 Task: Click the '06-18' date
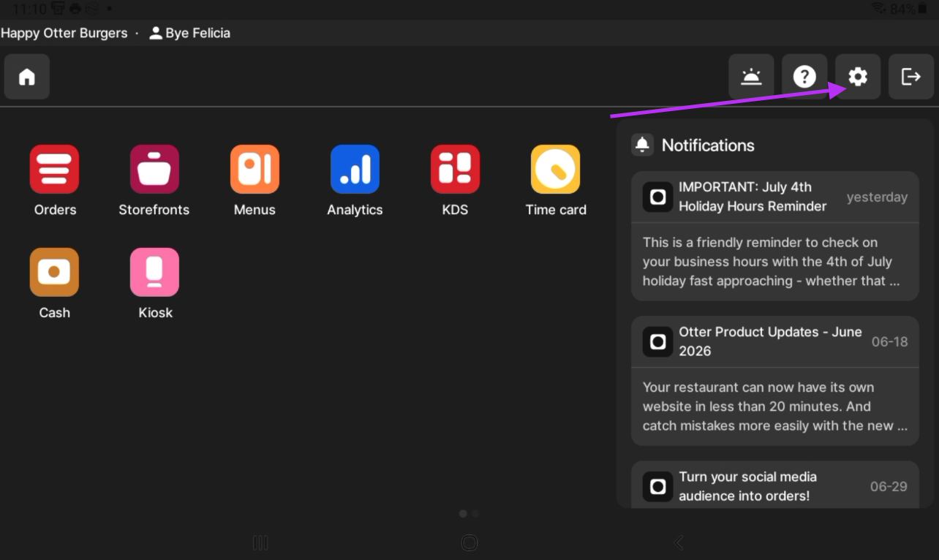[889, 341]
